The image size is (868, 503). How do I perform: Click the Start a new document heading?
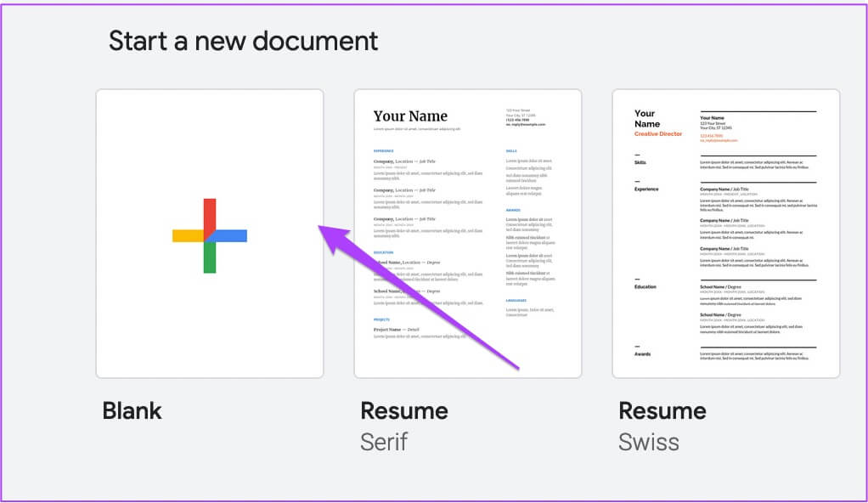(243, 41)
